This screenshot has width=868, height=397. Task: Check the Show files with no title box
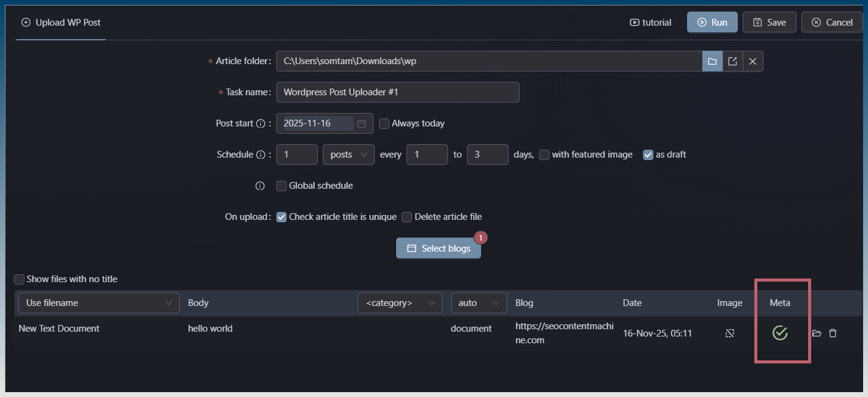click(20, 279)
